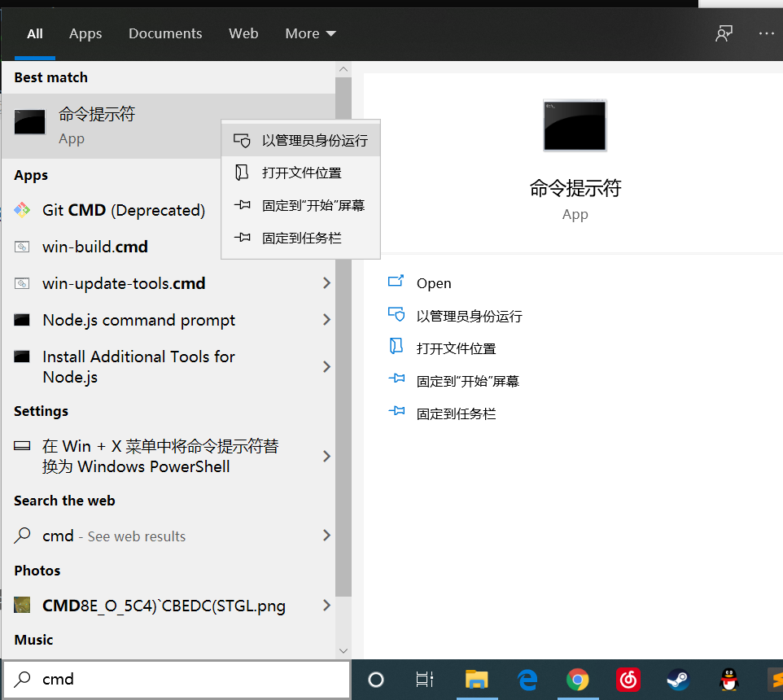Open the ellipsis options menu
The image size is (783, 700).
click(x=766, y=33)
